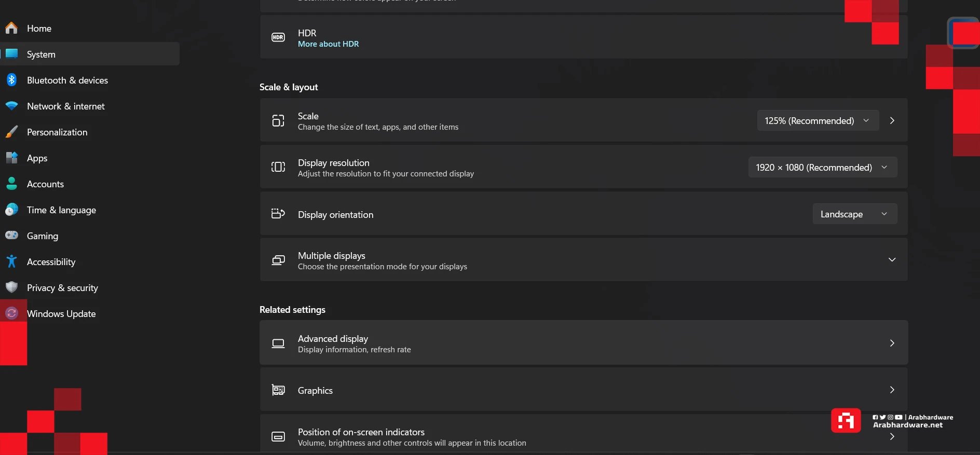Image resolution: width=980 pixels, height=455 pixels.
Task: Click the HDR icon
Action: 278,37
